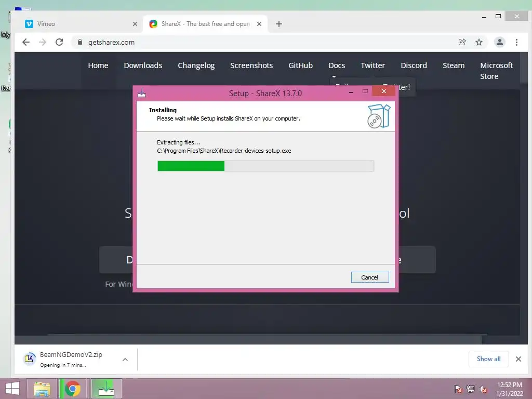Open BeamNGDemoV2.zip download item
Image resolution: width=532 pixels, height=399 pixels.
click(x=71, y=359)
